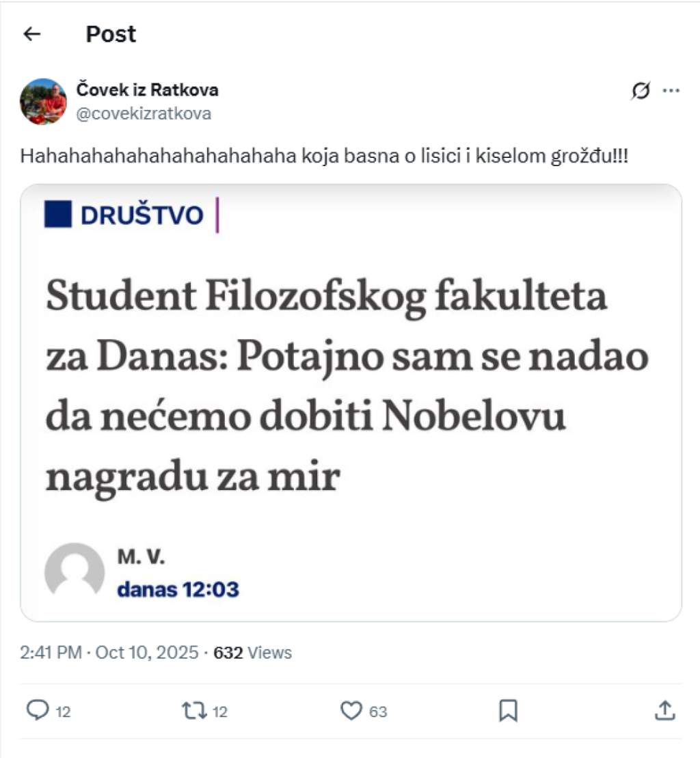
Task: View the 632 Views analytics
Action: [x=252, y=653]
